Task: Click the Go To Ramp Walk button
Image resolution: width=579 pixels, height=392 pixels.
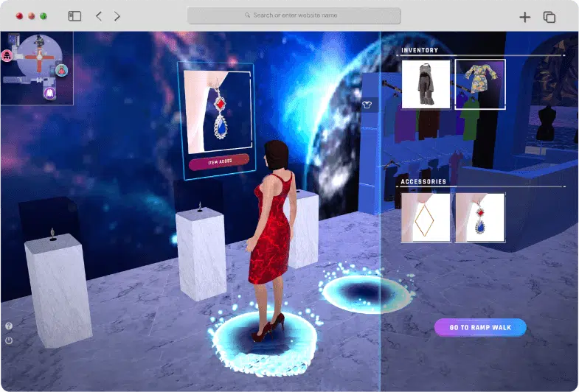Action: pyautogui.click(x=479, y=327)
